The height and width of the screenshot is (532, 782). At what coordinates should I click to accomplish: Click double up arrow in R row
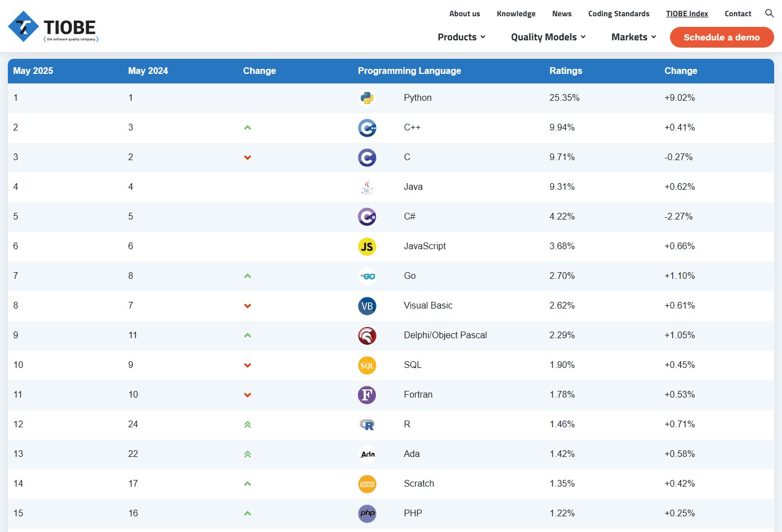tap(248, 424)
